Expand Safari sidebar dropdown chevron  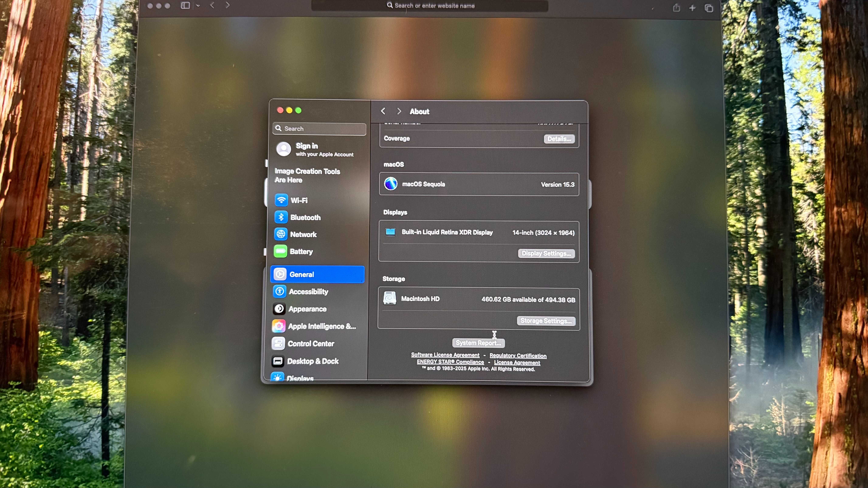coord(198,6)
